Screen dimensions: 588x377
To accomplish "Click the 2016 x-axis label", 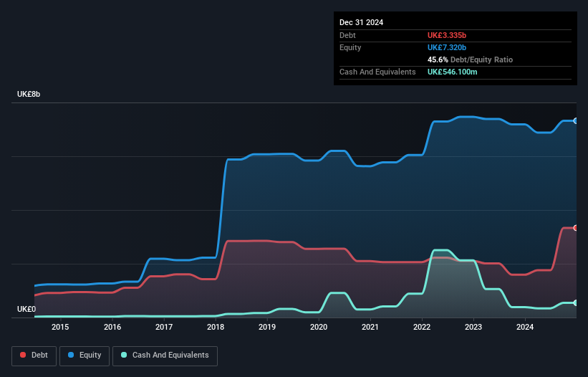I will pos(112,327).
